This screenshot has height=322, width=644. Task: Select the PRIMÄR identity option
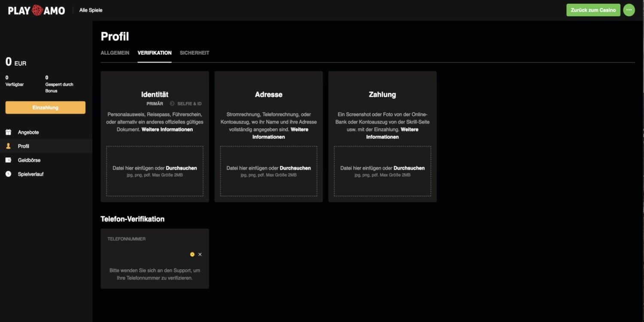point(155,104)
